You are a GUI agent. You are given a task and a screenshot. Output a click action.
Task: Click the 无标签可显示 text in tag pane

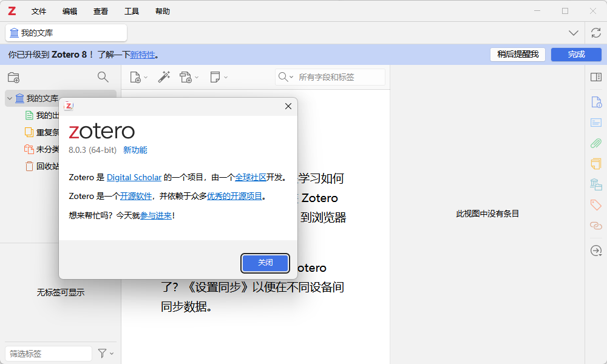click(x=60, y=293)
